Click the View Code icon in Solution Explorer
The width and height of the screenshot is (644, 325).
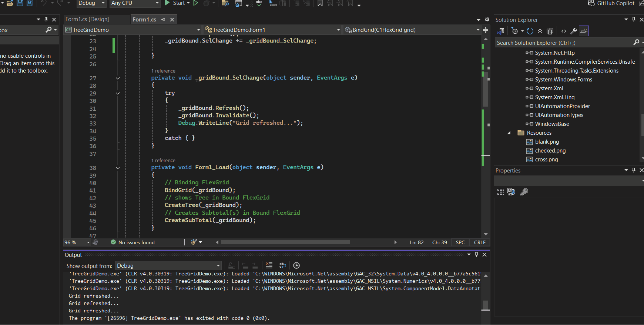tap(563, 31)
